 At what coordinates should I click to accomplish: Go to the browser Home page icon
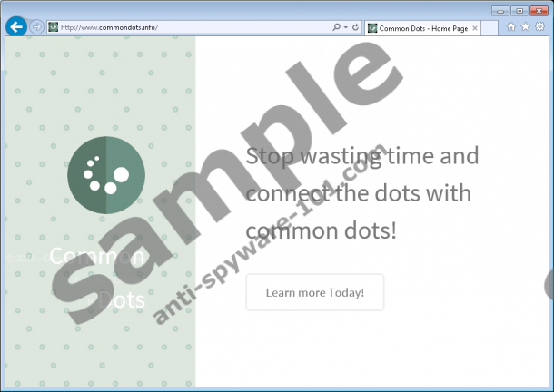(x=511, y=27)
